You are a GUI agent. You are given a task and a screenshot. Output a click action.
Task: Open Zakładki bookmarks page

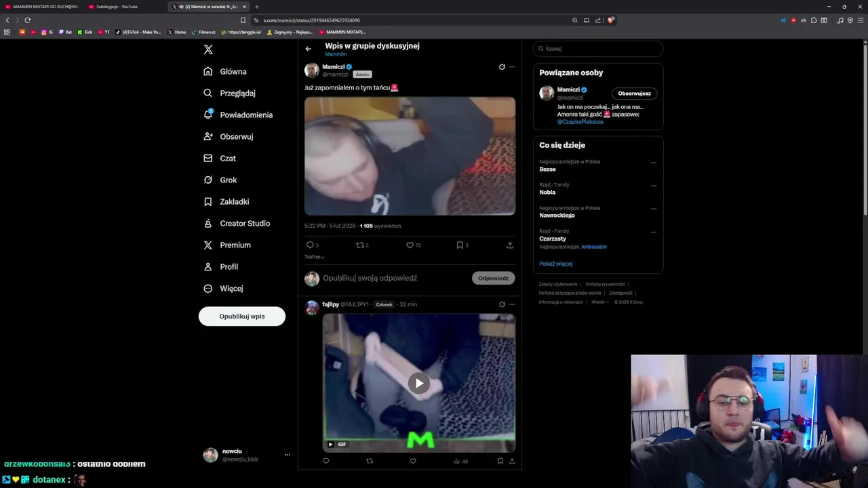pyautogui.click(x=226, y=201)
